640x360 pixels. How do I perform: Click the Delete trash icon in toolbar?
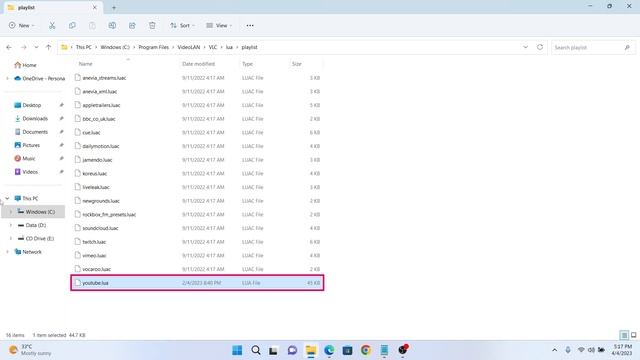152,25
